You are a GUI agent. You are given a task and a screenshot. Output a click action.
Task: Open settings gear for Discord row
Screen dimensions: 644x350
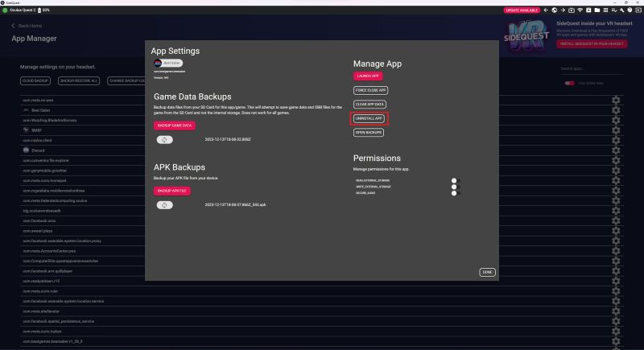616,150
